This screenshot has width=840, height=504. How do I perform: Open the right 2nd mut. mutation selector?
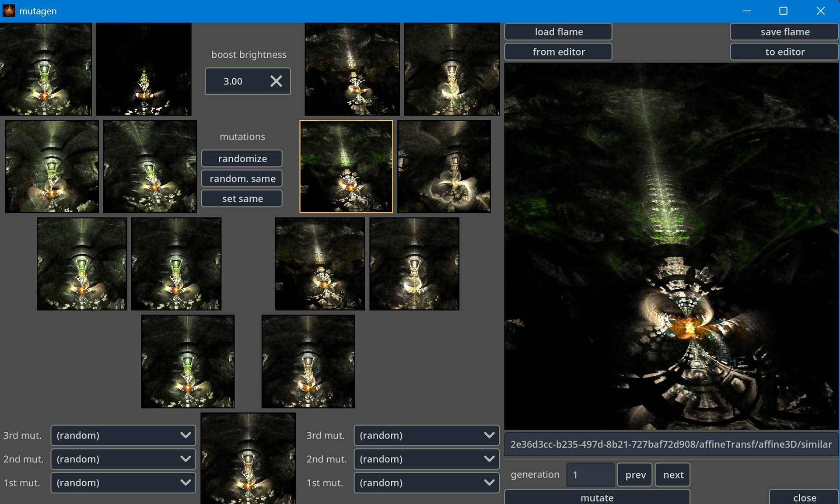426,459
